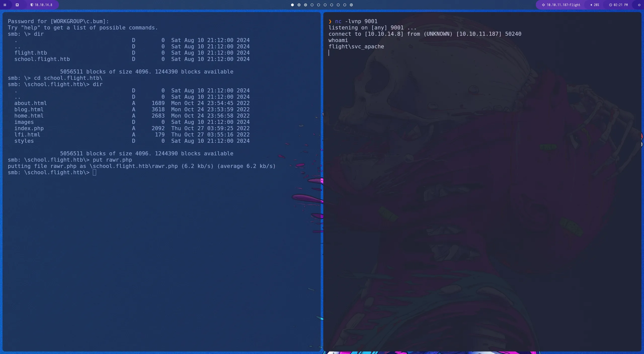Click the shield VPN IP 10.10.14.8 indicator

pos(41,5)
